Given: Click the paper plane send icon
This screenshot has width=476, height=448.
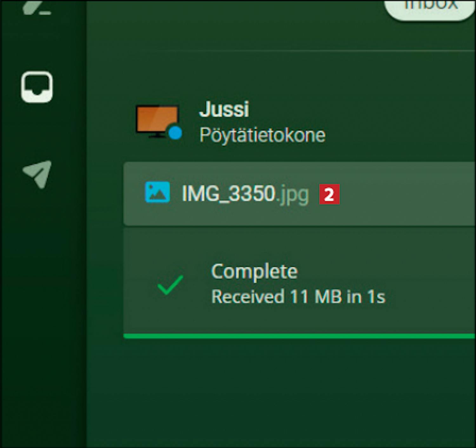Looking at the screenshot, I should tap(37, 174).
